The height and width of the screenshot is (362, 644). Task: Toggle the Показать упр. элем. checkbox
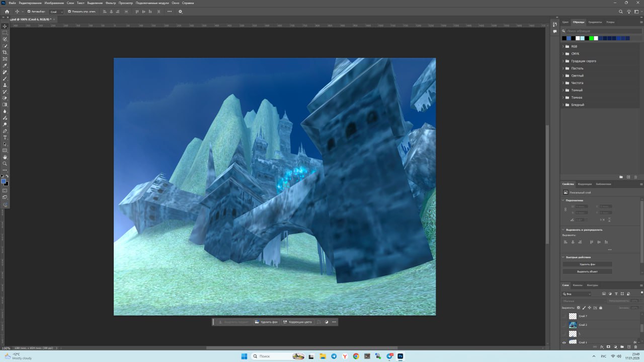[69, 12]
